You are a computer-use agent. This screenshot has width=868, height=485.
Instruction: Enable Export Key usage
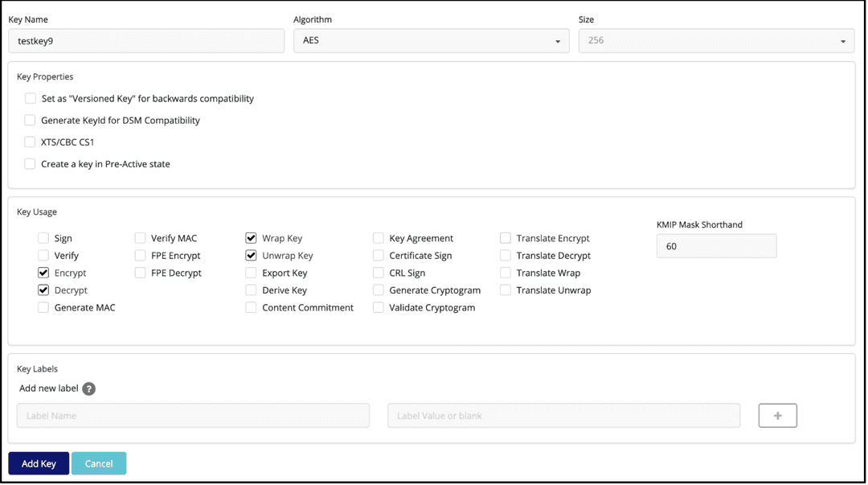tap(251, 273)
